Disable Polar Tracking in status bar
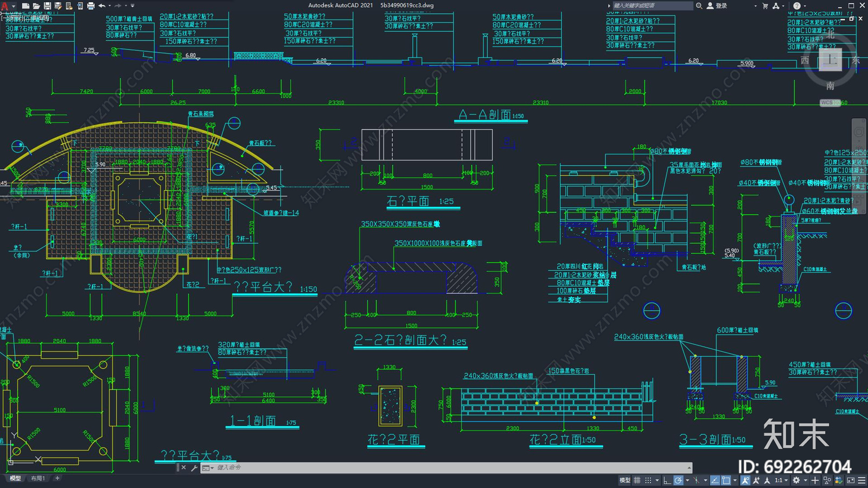868x488 pixels. 678,480
